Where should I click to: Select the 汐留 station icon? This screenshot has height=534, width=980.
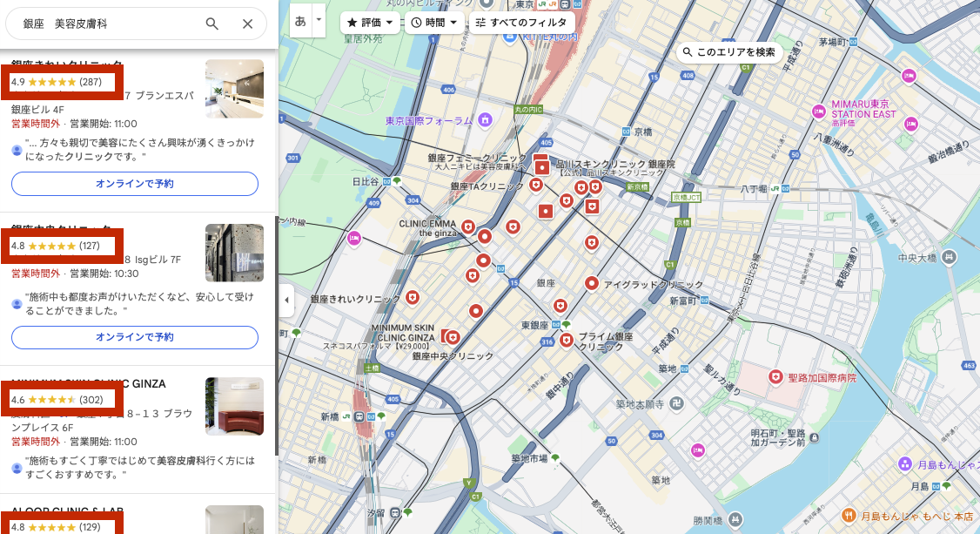(396, 513)
